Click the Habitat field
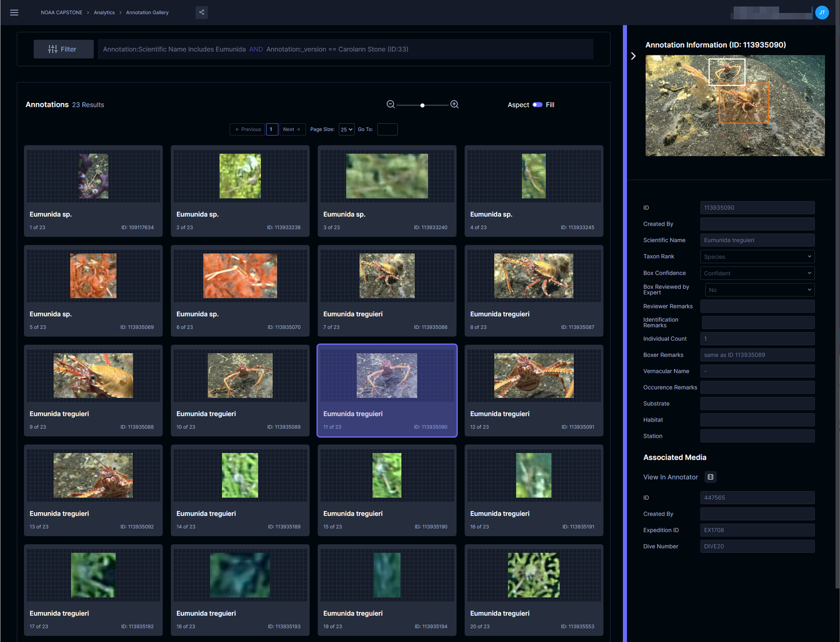This screenshot has width=840, height=642. pyautogui.click(x=757, y=420)
